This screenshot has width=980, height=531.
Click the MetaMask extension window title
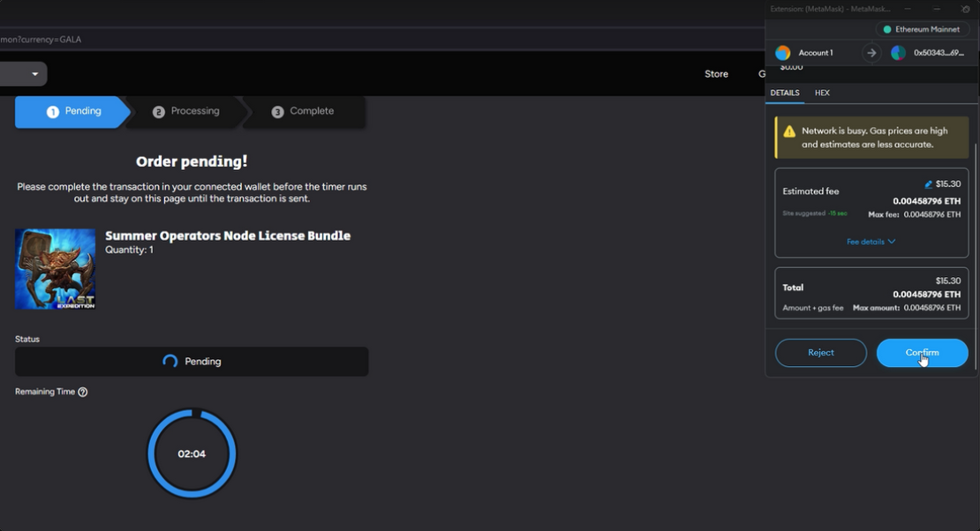[x=830, y=9]
